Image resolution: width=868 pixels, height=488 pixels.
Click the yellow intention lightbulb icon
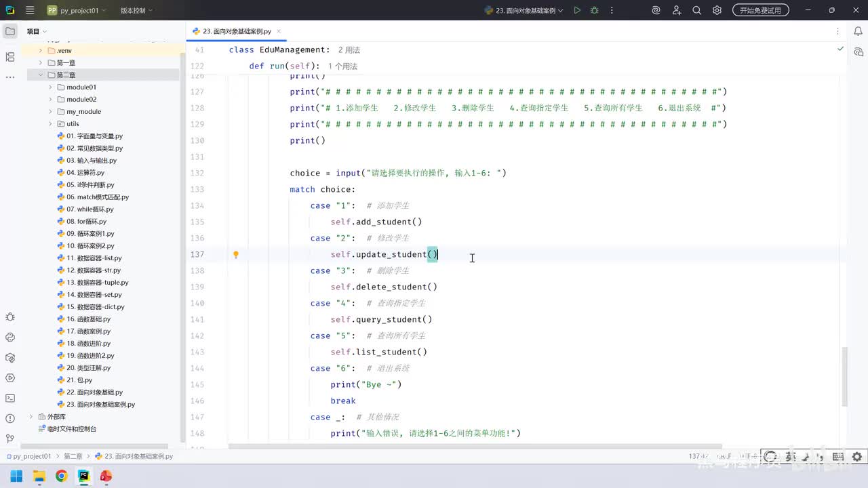(236, 255)
